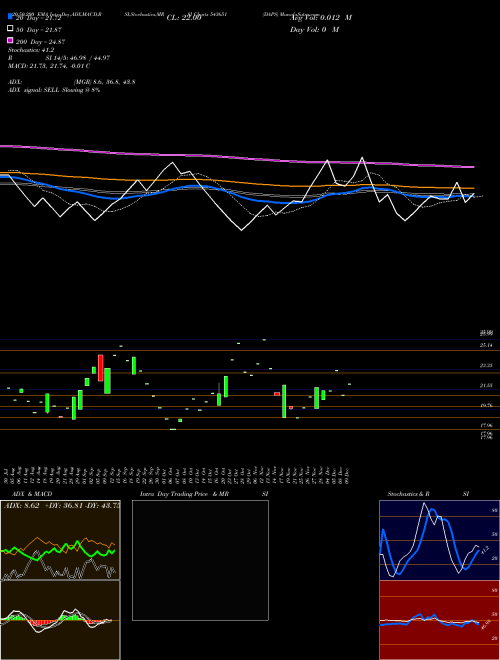The height and width of the screenshot is (660, 500).
Task: Click the 'ADX: 8.62 +DY: 36.81 -DY: 43.75' header
Action: pyautogui.click(x=62, y=506)
